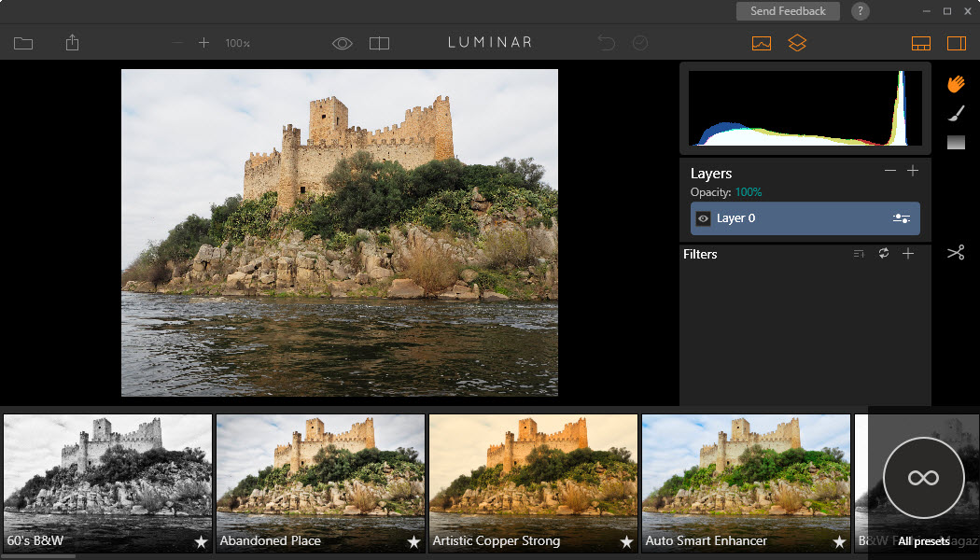The image size is (980, 560).
Task: Toggle the compare split view icon
Action: tap(379, 43)
